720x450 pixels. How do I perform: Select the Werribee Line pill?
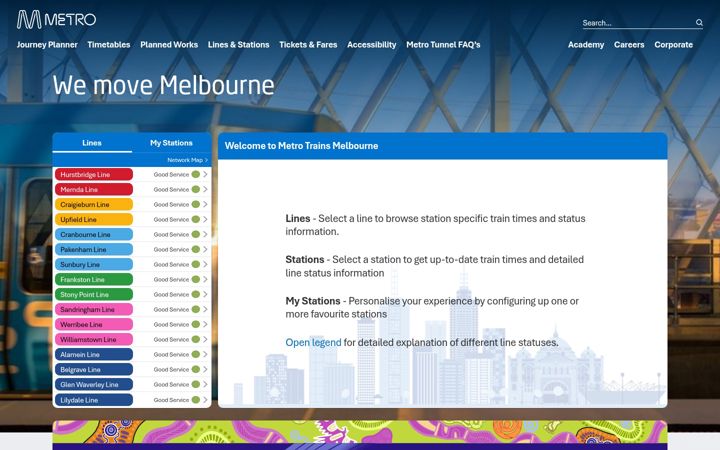[x=94, y=324]
